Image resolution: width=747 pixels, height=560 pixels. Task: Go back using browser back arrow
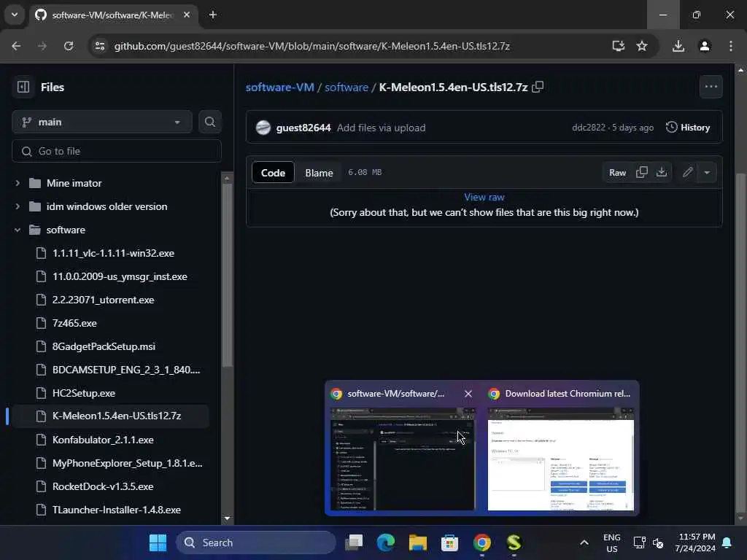(x=16, y=46)
